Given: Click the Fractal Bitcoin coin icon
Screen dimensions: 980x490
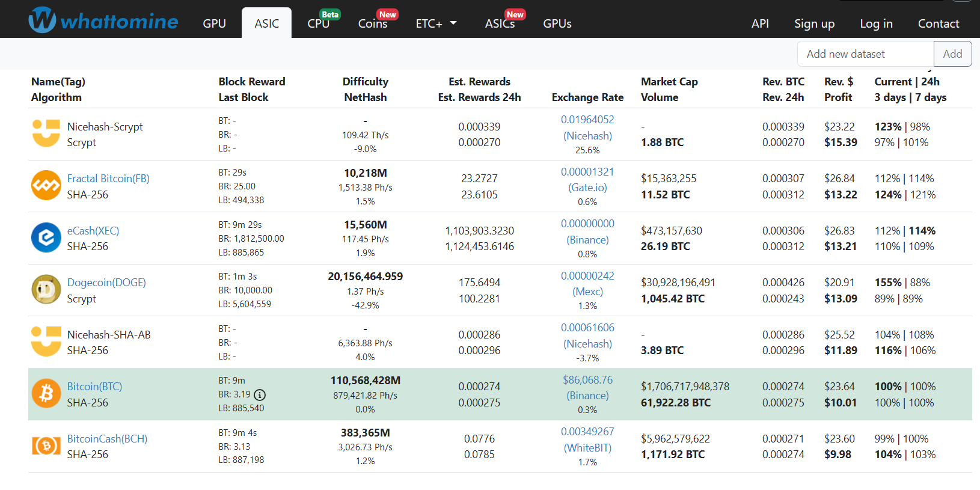Looking at the screenshot, I should point(46,186).
